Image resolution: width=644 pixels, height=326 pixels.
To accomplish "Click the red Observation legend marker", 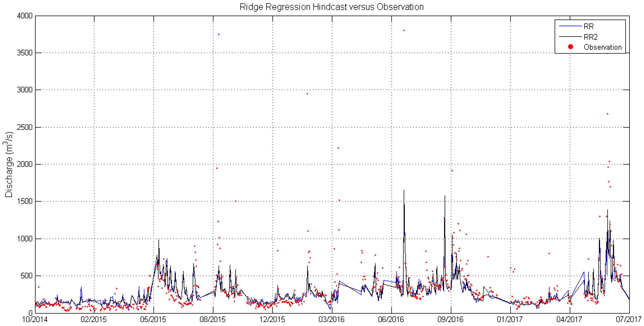I will tap(570, 47).
